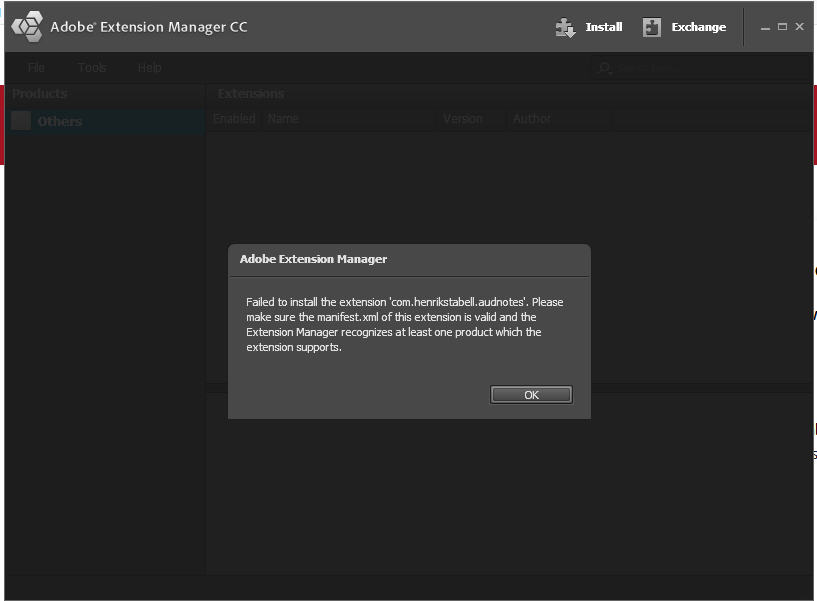Viewport: 817px width, 601px height.
Task: Sort by the Enabled column header
Action: pos(234,119)
